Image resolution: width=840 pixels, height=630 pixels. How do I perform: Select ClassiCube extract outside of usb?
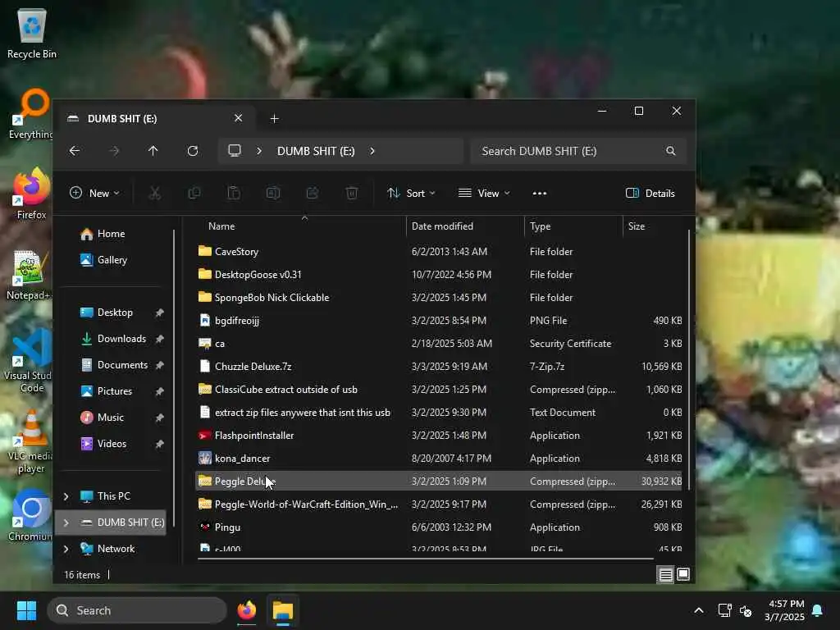438,390
